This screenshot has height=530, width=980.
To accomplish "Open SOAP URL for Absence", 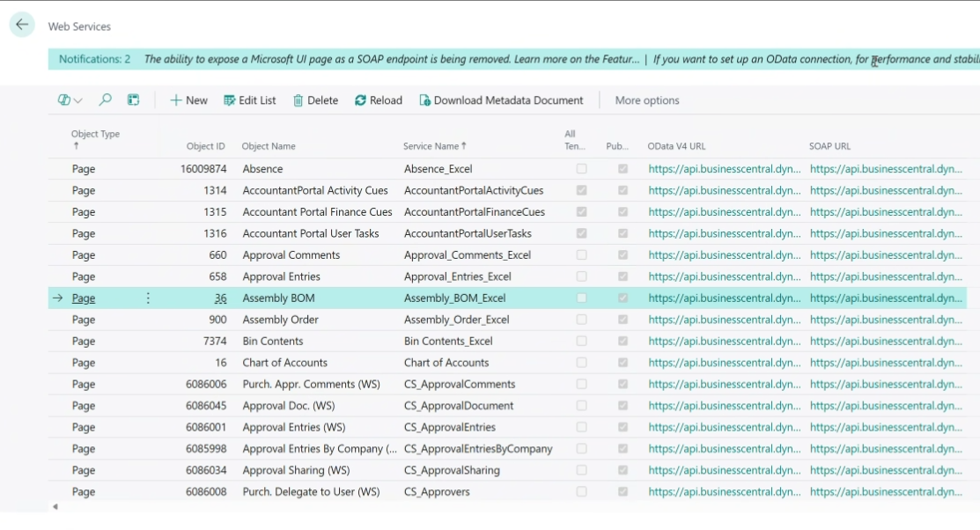I will [x=887, y=169].
